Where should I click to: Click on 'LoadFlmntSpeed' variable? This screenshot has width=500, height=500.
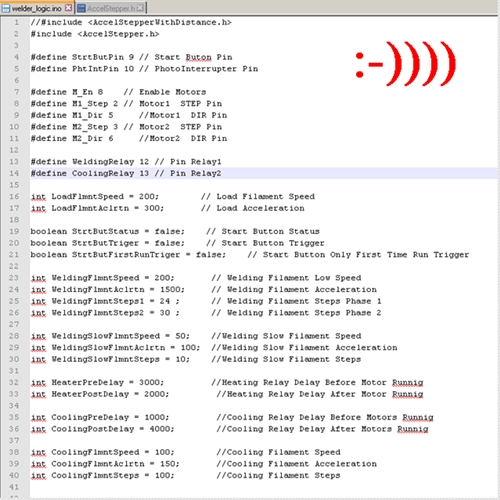point(87,197)
